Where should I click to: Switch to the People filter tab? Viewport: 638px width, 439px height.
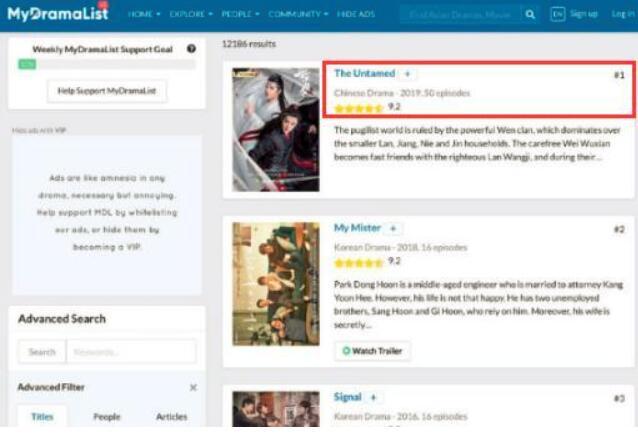pos(107,417)
